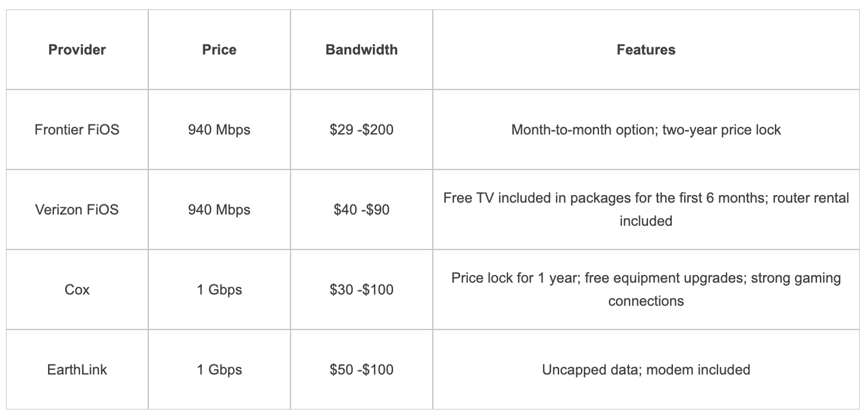Click the $30 -$100 cell
868x416 pixels.
click(362, 289)
